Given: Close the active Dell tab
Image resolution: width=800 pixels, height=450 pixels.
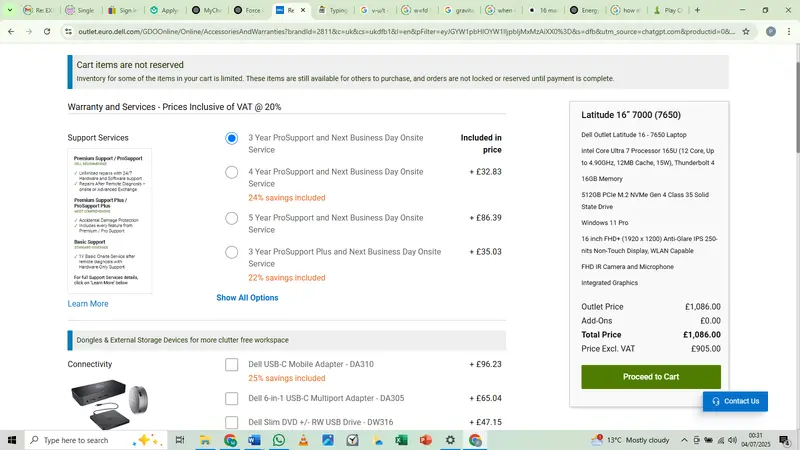Looking at the screenshot, I should (x=303, y=10).
